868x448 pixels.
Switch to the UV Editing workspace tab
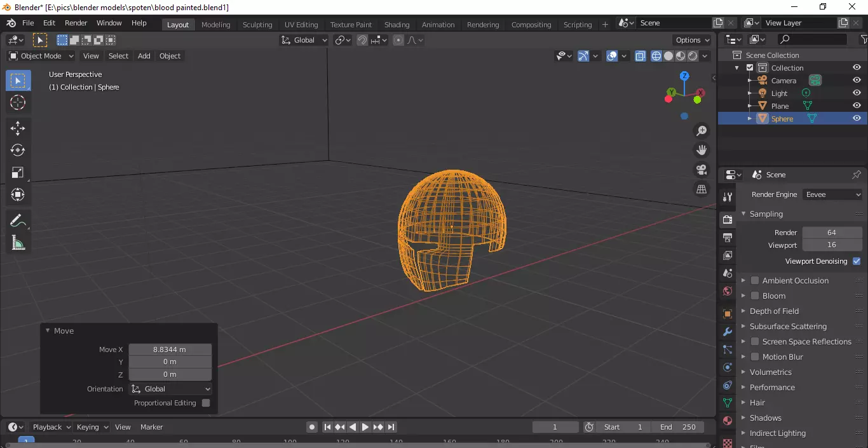pyautogui.click(x=301, y=25)
